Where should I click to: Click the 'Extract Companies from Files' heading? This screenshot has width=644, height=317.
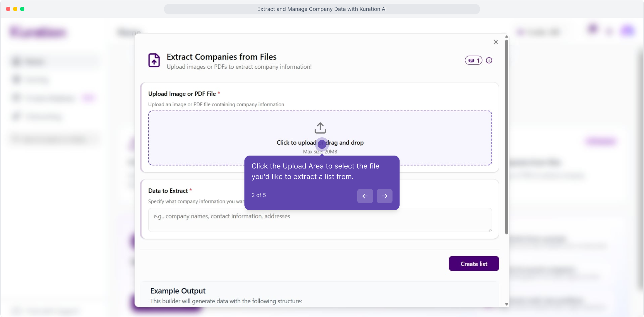[x=222, y=57]
